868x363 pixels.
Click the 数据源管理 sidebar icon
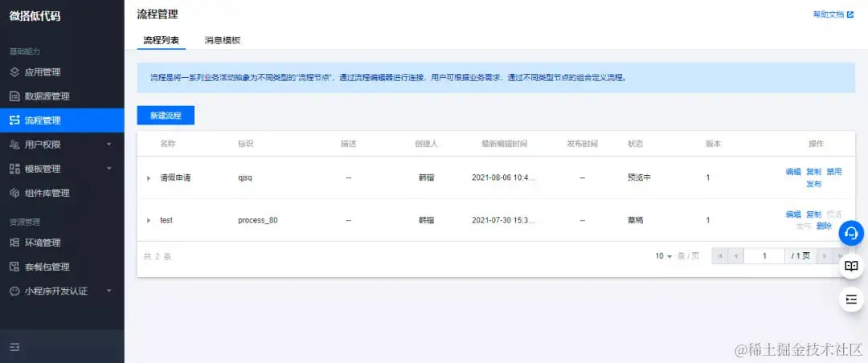(x=15, y=96)
